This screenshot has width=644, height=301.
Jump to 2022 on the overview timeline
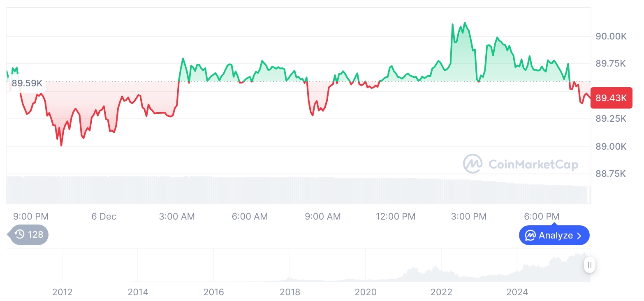441,292
